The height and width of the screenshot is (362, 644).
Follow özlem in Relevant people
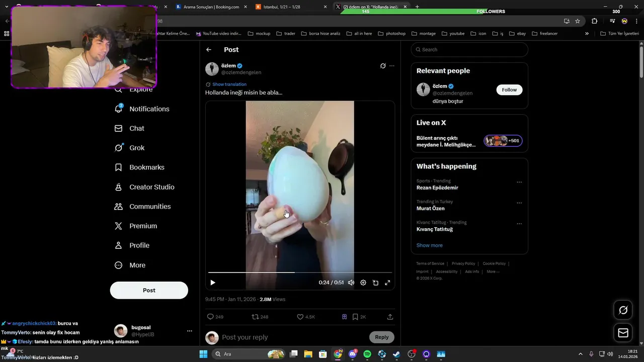(x=509, y=89)
